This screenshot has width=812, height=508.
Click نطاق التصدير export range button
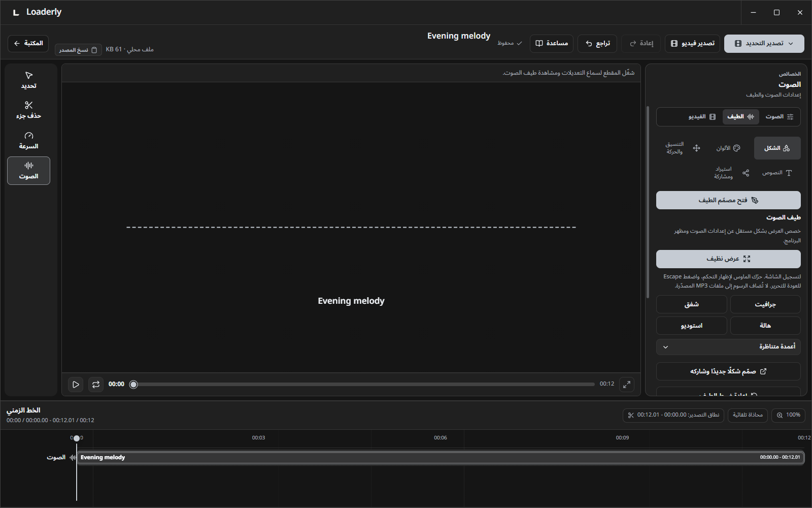click(x=673, y=415)
